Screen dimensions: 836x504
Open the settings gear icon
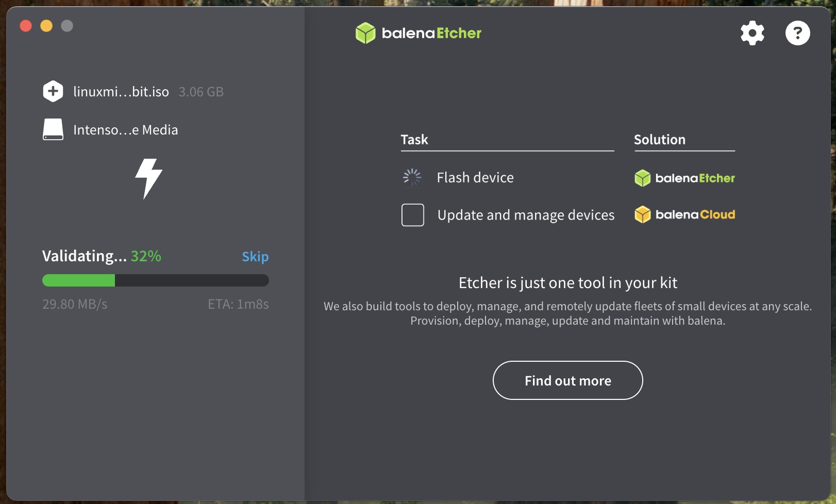(753, 33)
